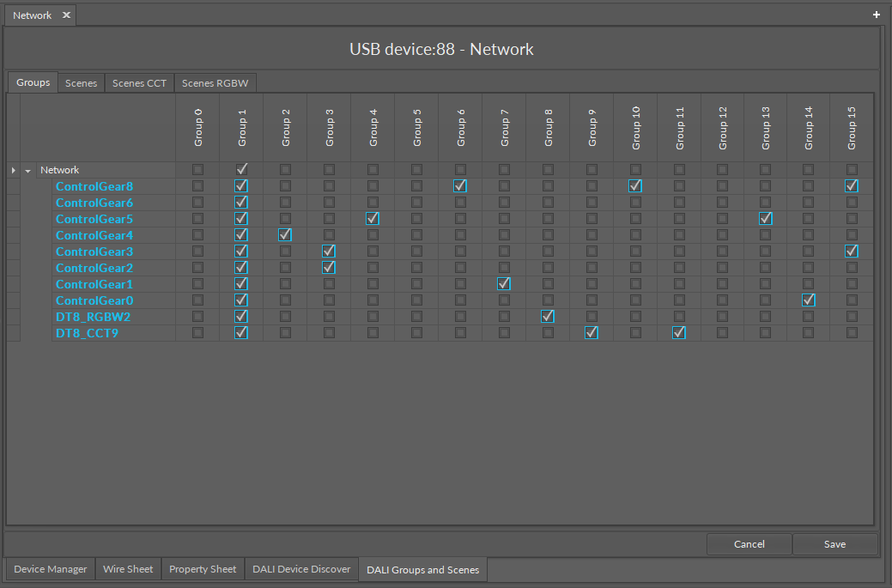Check Network row Group 5 checkbox

[417, 169]
